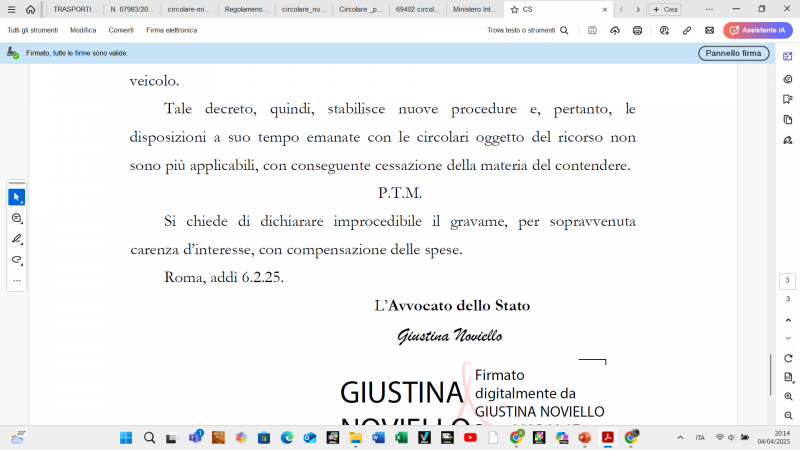The width and height of the screenshot is (800, 450).
Task: Print the document
Action: point(637,30)
